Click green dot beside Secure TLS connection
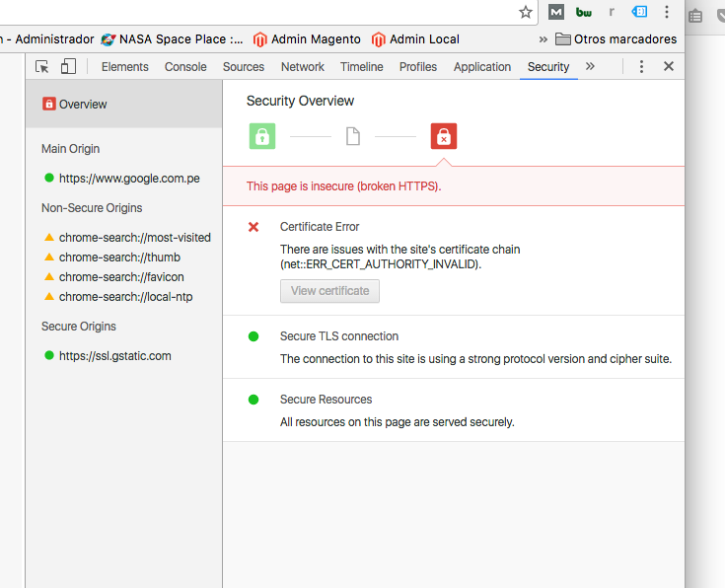Viewport: 725px width, 588px height. 254,336
